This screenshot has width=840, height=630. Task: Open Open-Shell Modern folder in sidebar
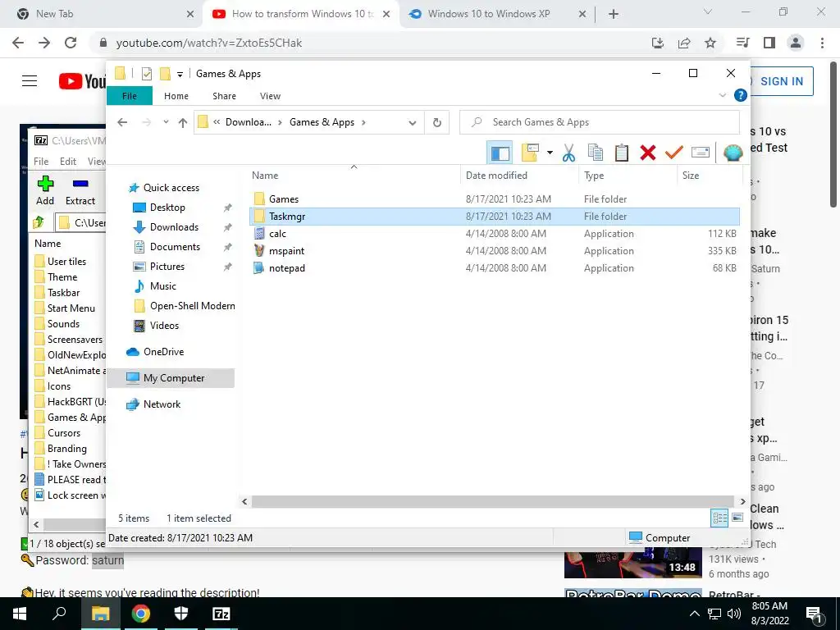pyautogui.click(x=192, y=306)
